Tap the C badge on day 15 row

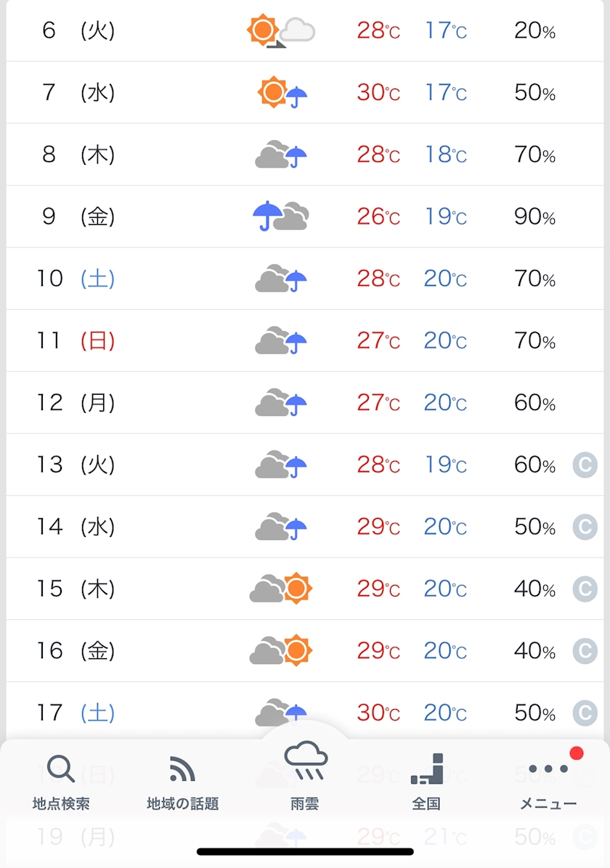pyautogui.click(x=585, y=589)
